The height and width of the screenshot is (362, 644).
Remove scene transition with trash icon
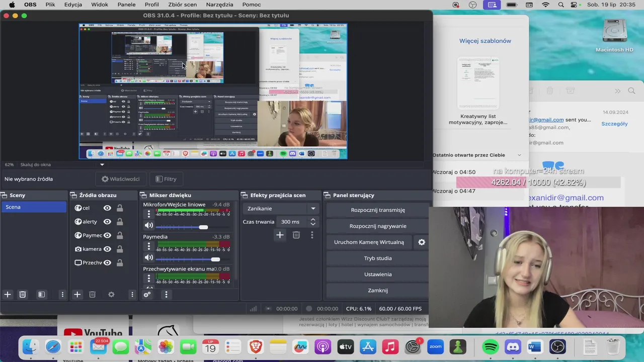[x=296, y=235]
